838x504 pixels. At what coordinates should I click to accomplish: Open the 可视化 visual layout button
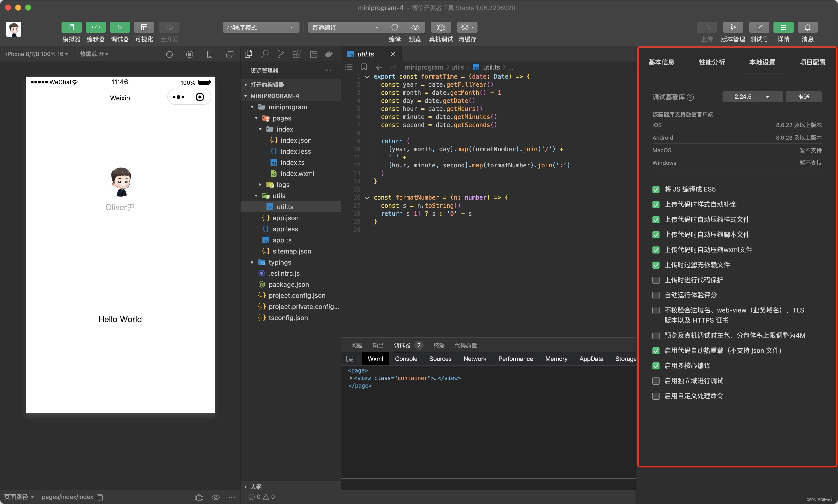point(144,27)
